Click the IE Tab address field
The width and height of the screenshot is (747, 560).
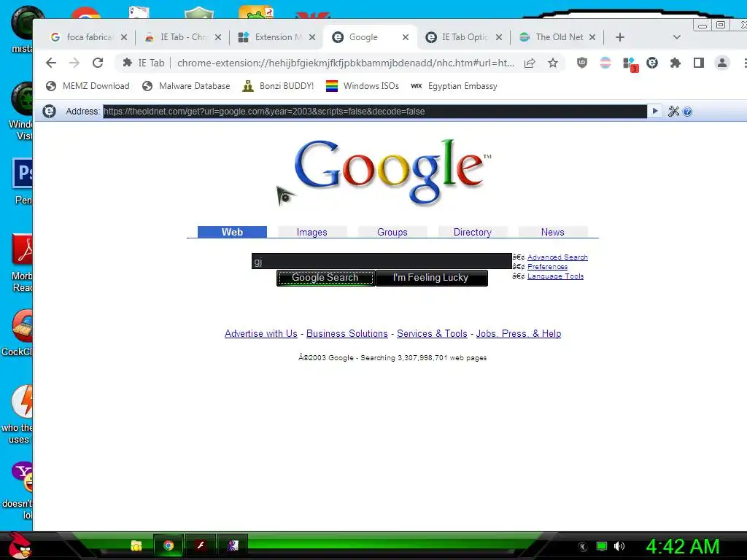click(x=375, y=112)
